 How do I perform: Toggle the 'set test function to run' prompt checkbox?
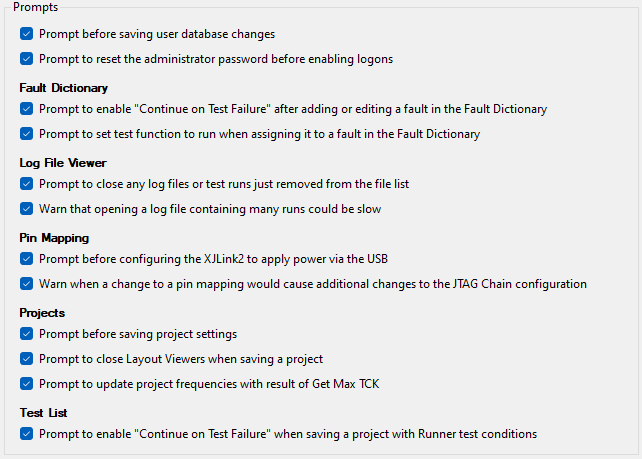pos(26,134)
